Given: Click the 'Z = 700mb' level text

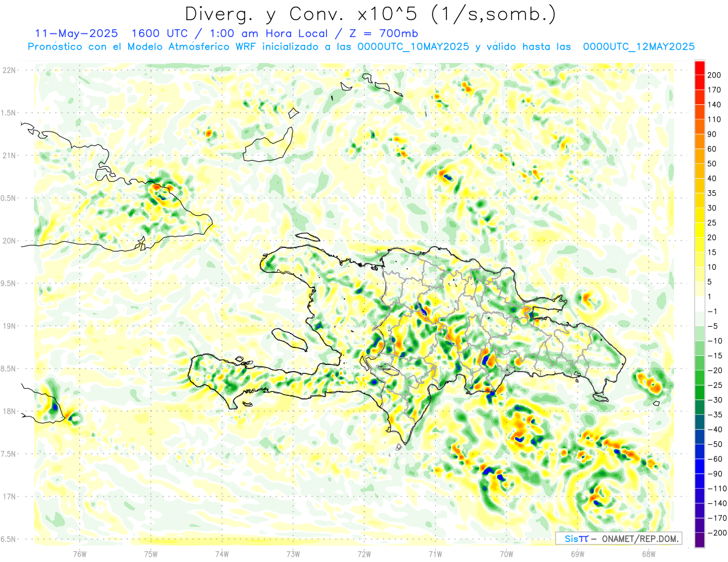Looking at the screenshot, I should (x=382, y=33).
